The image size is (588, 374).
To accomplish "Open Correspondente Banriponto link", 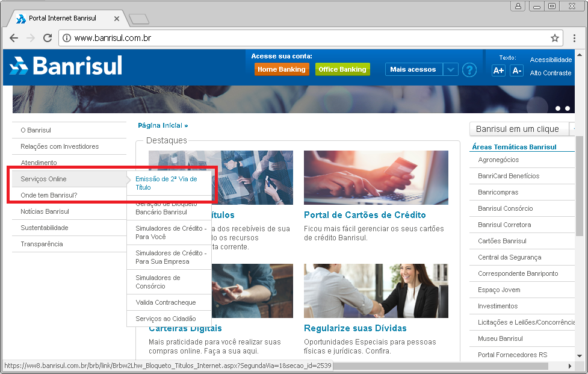I will pos(518,273).
